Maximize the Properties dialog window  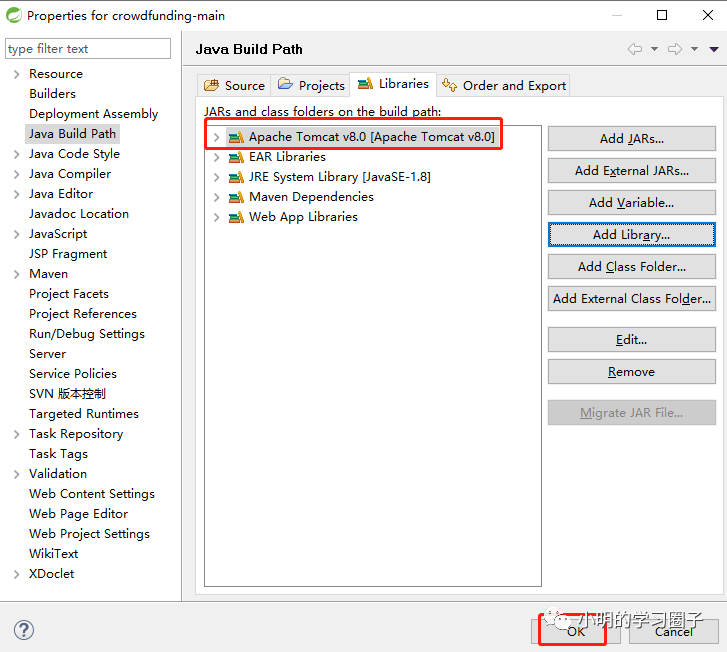(x=662, y=15)
